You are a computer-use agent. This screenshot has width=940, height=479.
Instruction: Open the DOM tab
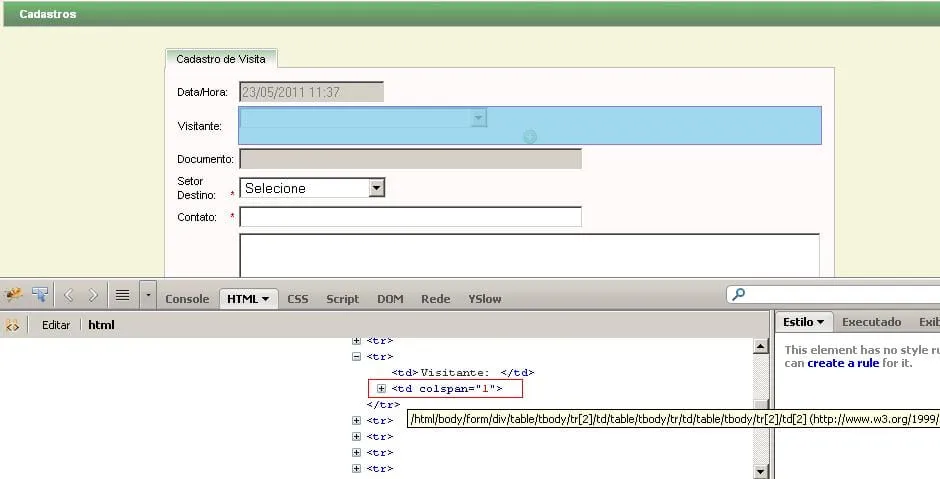pos(390,299)
